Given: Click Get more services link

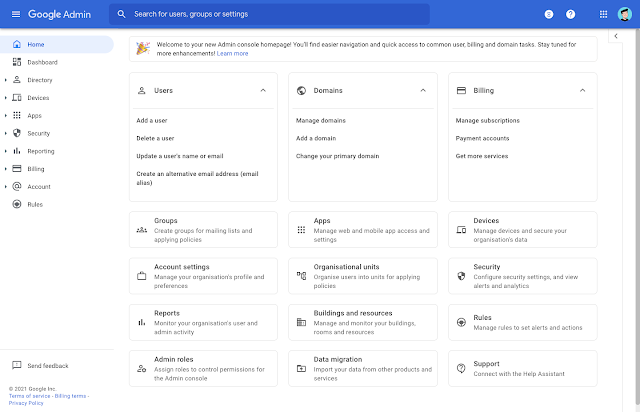Looking at the screenshot, I should (x=482, y=156).
